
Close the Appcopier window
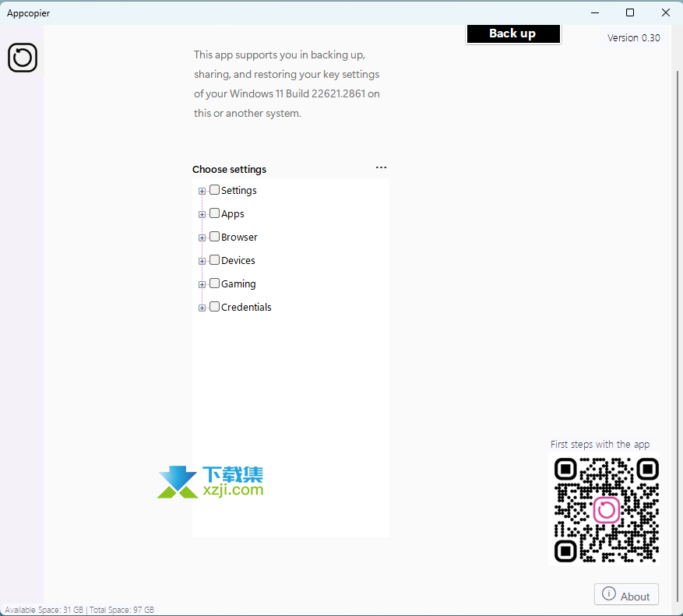click(666, 12)
